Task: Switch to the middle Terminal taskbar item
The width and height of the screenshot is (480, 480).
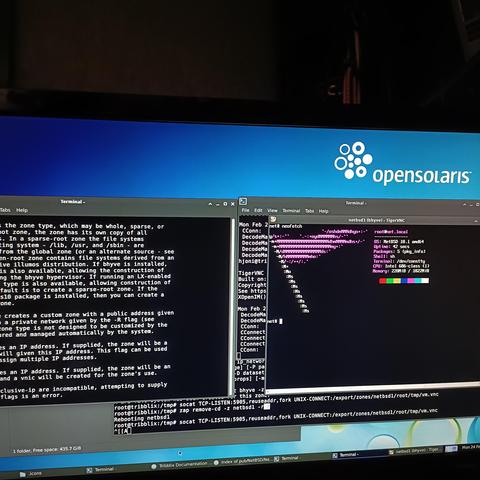Action: pos(286,458)
